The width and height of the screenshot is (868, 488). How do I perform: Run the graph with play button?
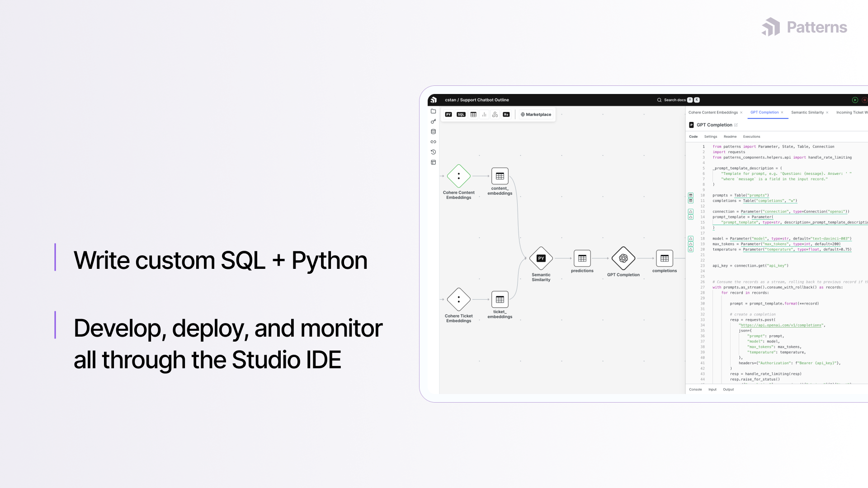(855, 100)
